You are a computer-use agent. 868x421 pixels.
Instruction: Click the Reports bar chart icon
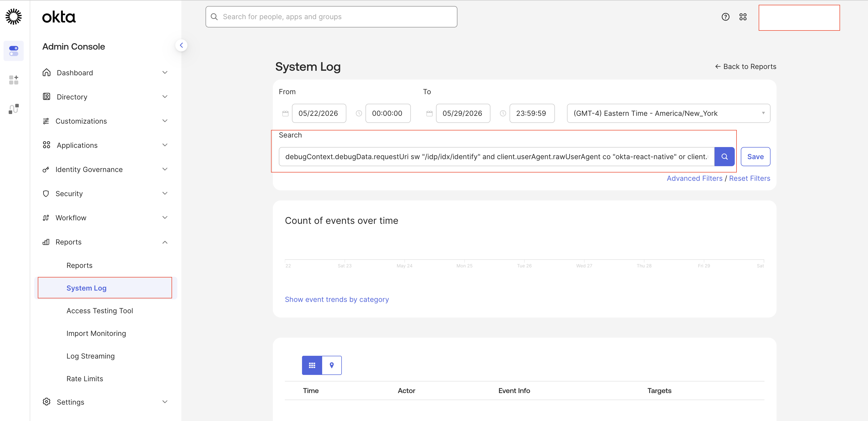pos(46,242)
